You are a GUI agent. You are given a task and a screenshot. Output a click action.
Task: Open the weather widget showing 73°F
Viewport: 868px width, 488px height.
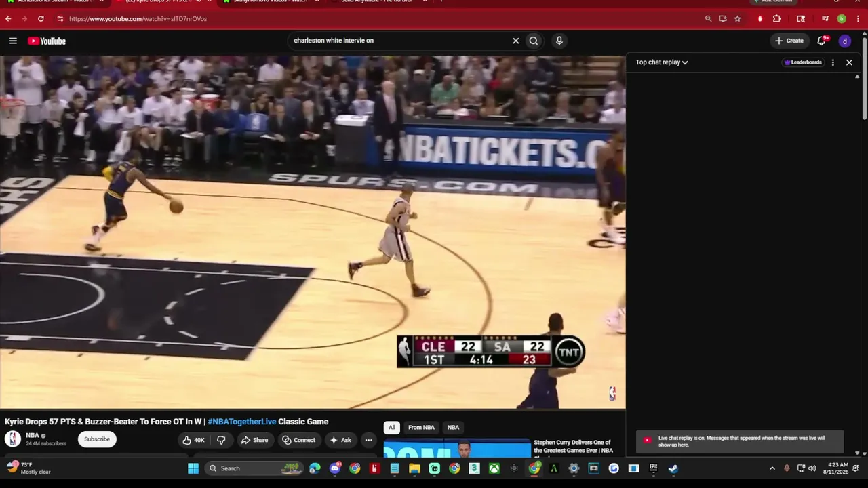[x=28, y=468]
